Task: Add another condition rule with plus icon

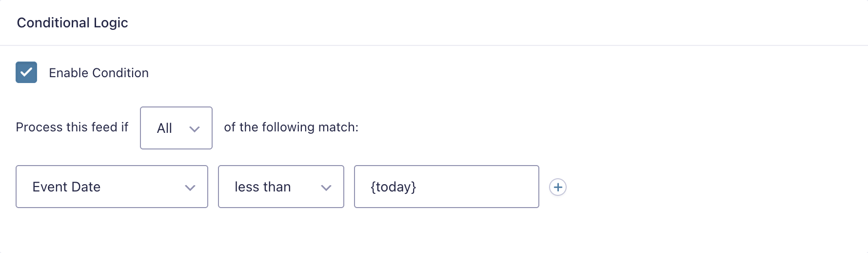Action: [x=558, y=187]
